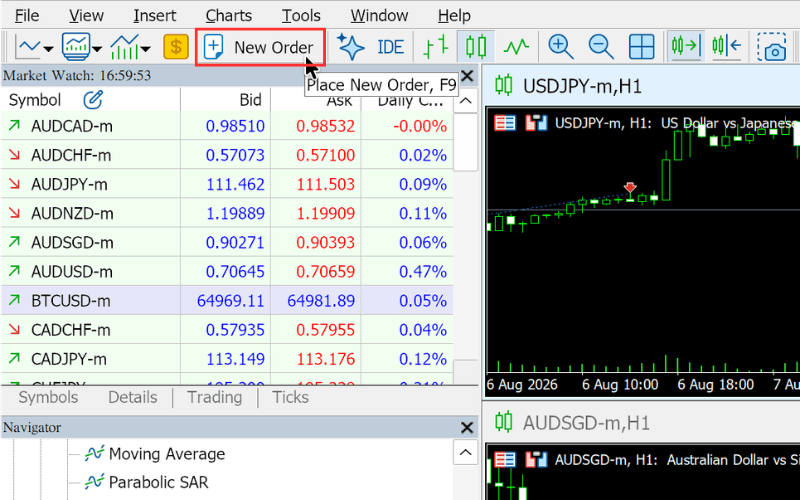Click the New Order button
Viewport: 800px width, 500px height.
[260, 47]
